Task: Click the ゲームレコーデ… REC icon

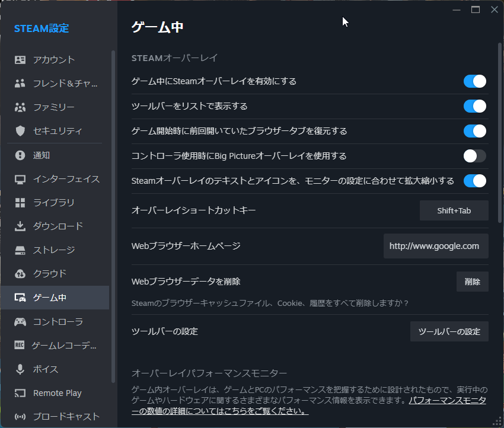Action: click(20, 345)
